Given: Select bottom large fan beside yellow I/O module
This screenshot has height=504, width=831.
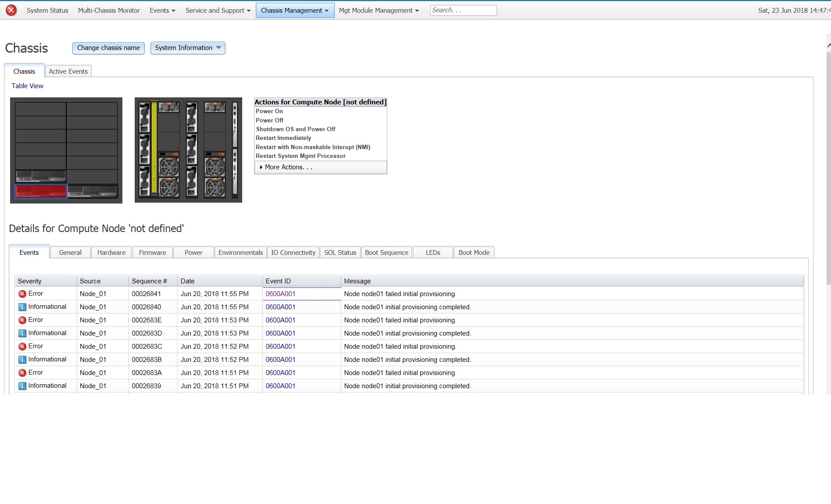Looking at the screenshot, I should pyautogui.click(x=169, y=187).
